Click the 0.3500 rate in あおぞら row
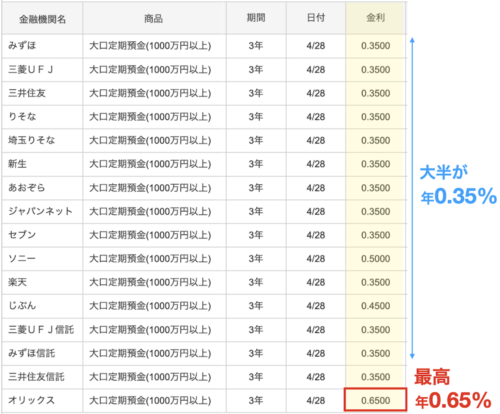Screen dimensions: 500x414 [x=376, y=188]
